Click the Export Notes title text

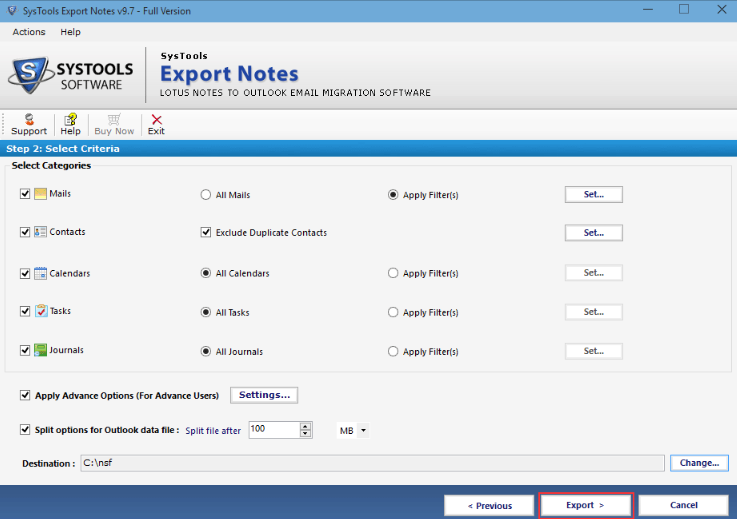coord(229,74)
